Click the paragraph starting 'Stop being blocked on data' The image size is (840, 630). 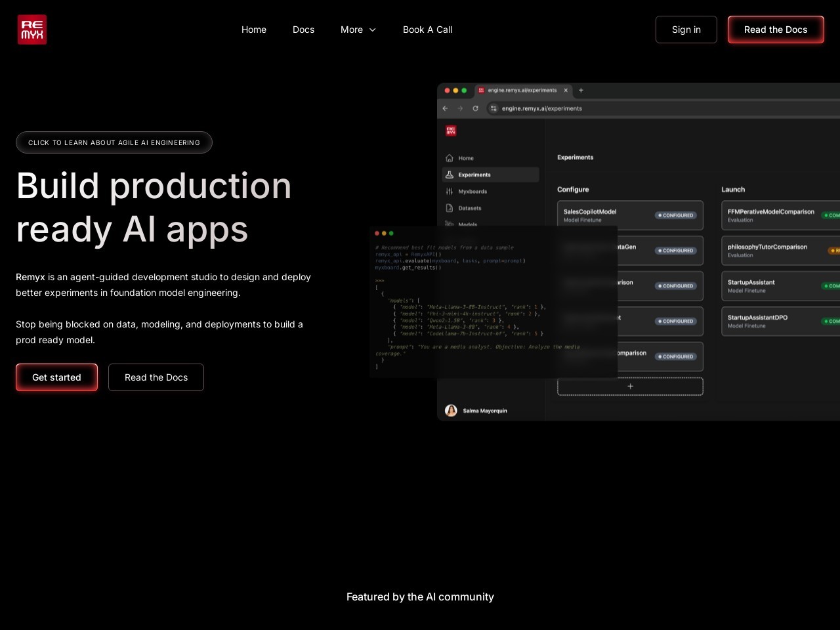click(x=159, y=332)
